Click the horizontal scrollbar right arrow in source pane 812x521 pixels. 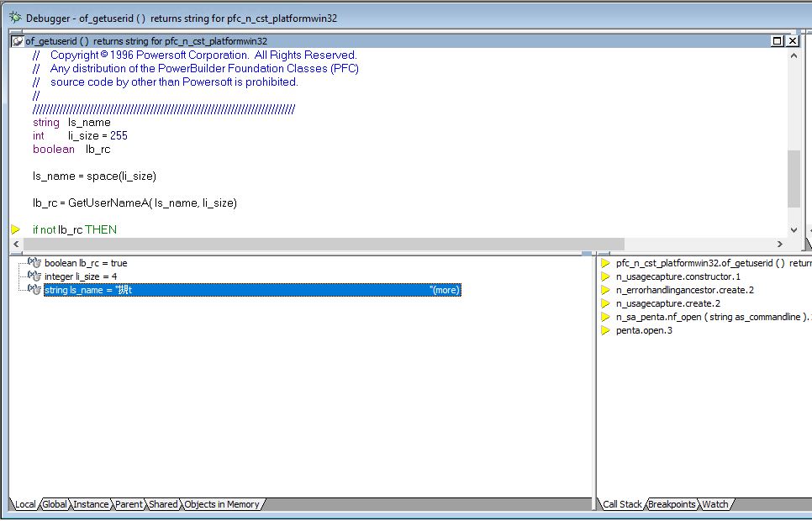pos(779,244)
